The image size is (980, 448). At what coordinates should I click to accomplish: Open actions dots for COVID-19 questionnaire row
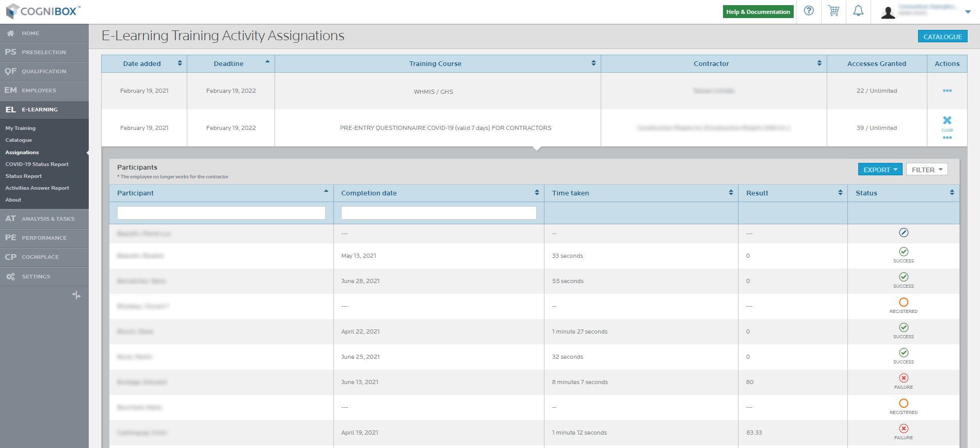tap(947, 138)
